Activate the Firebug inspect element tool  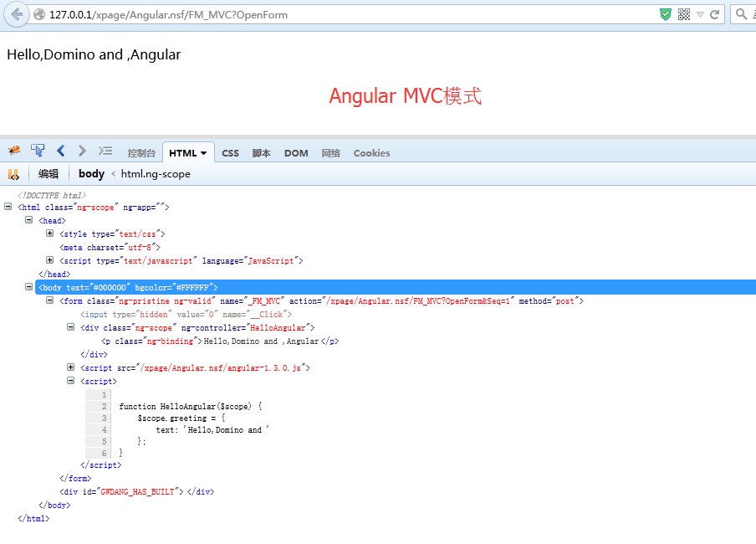point(37,151)
